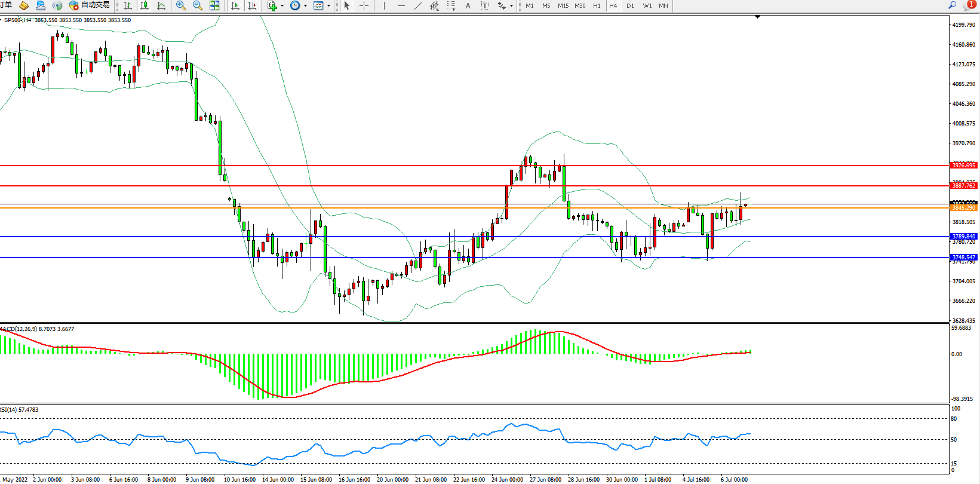Toggle chart auto scroll

(x=235, y=5)
